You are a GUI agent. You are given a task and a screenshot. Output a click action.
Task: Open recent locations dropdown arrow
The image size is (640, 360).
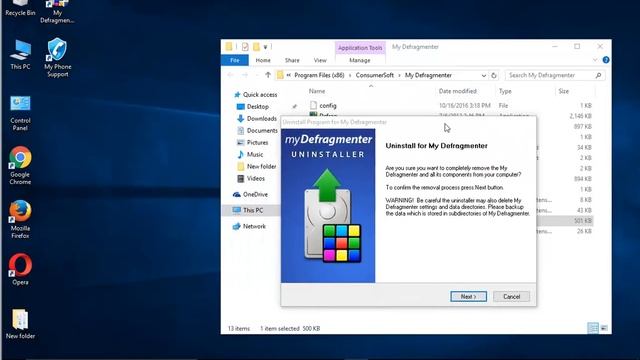[257, 75]
